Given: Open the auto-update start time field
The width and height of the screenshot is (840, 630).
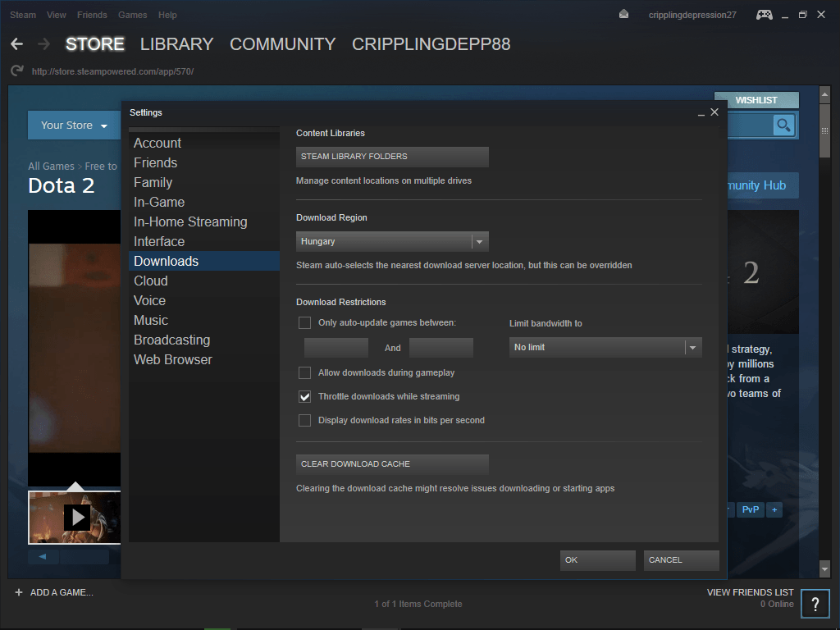Looking at the screenshot, I should click(336, 348).
